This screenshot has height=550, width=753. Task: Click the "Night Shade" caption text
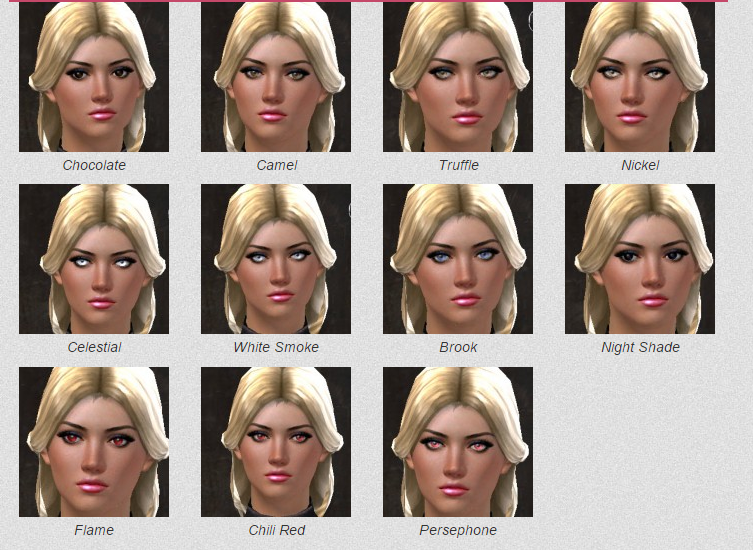(640, 347)
